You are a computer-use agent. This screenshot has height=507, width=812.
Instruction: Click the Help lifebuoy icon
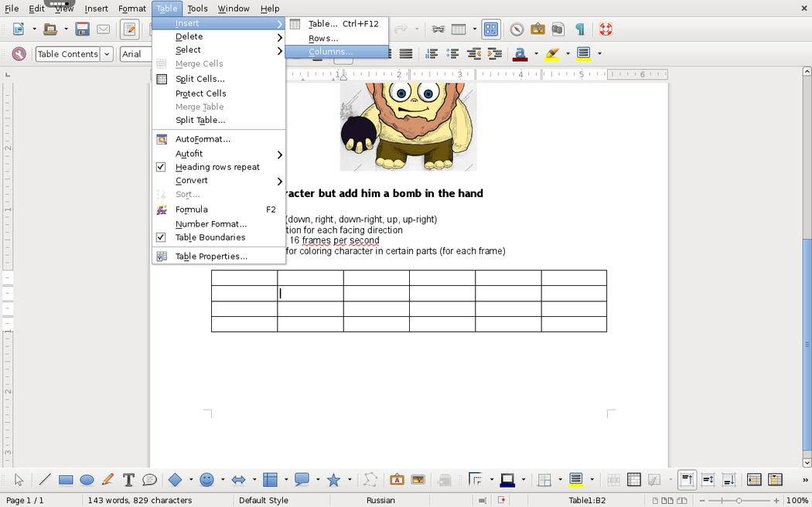606,29
